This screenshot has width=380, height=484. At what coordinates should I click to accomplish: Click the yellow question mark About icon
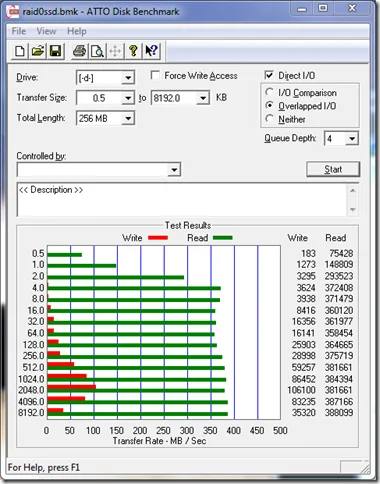(133, 51)
